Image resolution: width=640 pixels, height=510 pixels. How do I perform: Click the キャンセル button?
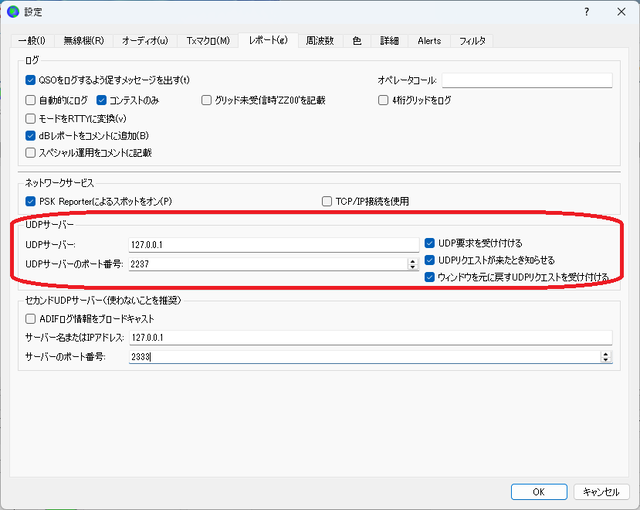pos(601,492)
